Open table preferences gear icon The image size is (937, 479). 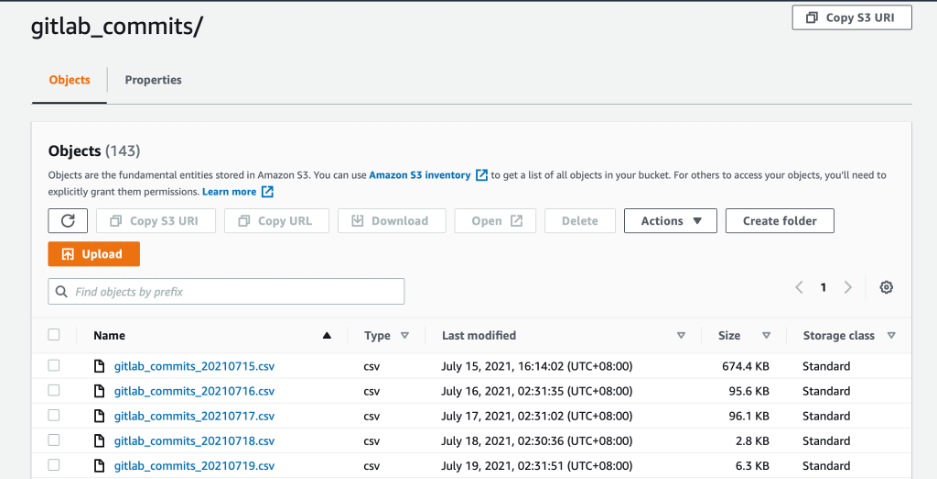[886, 288]
